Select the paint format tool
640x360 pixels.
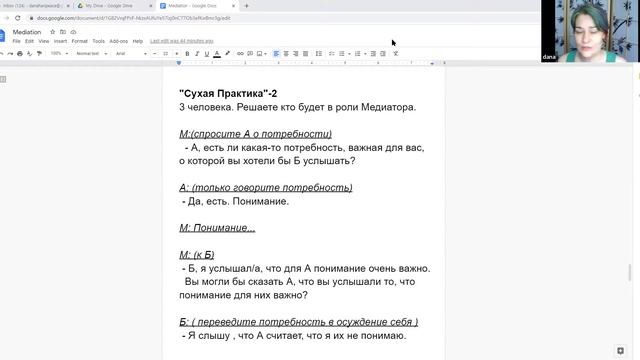coord(39,53)
